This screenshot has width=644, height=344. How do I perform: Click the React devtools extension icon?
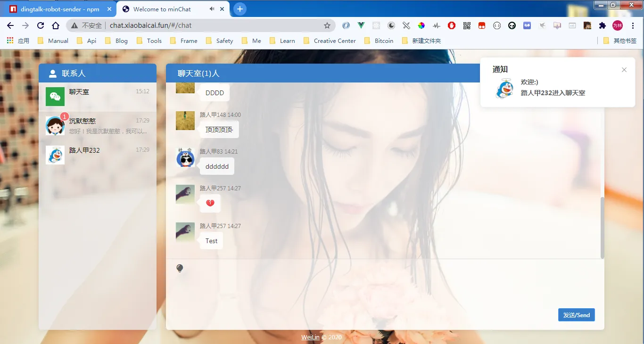coord(375,25)
